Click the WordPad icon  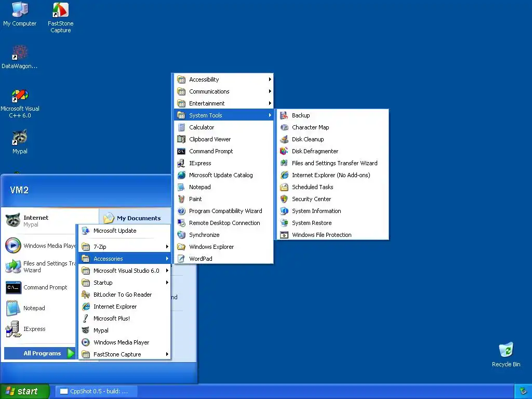(x=181, y=259)
